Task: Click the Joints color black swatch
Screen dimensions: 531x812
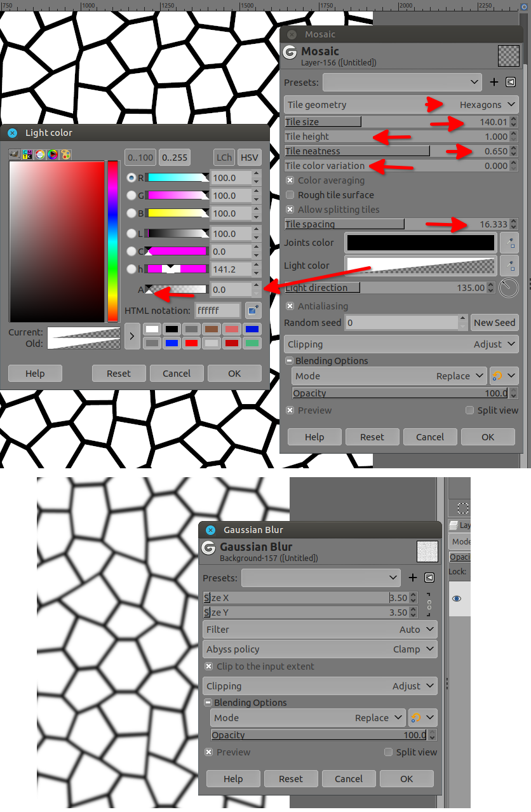Action: coord(421,243)
